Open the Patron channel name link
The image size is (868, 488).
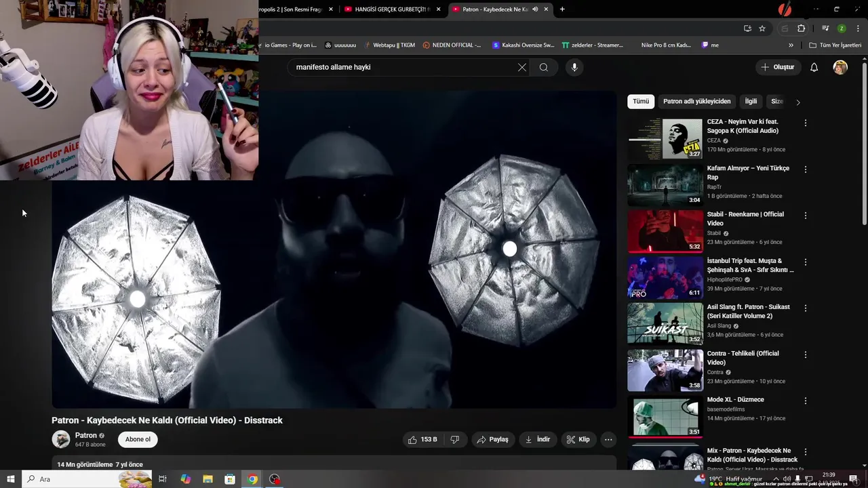86,436
